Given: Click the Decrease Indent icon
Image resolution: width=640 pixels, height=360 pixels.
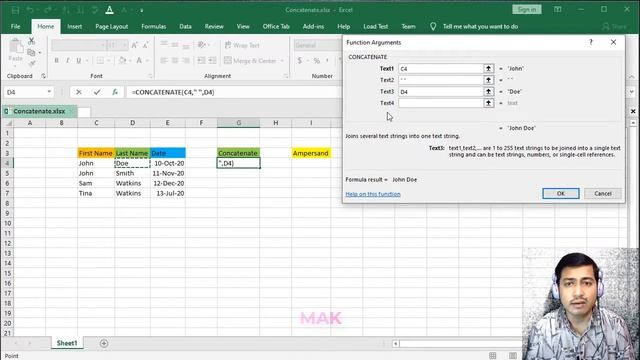Looking at the screenshot, I should (201, 60).
